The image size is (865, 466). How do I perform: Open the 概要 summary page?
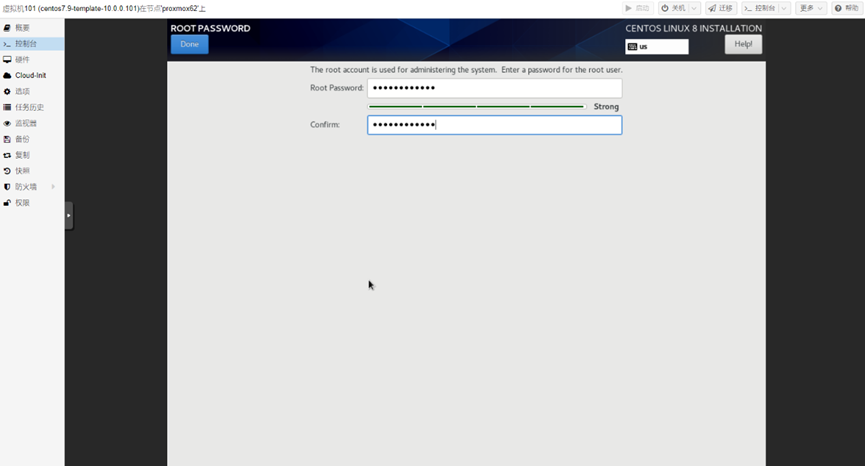[32, 28]
